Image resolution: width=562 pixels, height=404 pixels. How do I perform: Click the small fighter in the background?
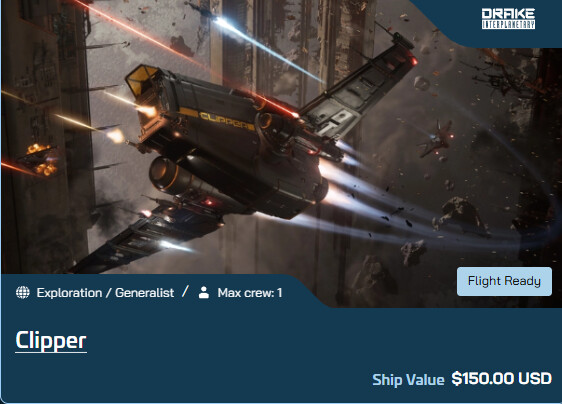(436, 139)
